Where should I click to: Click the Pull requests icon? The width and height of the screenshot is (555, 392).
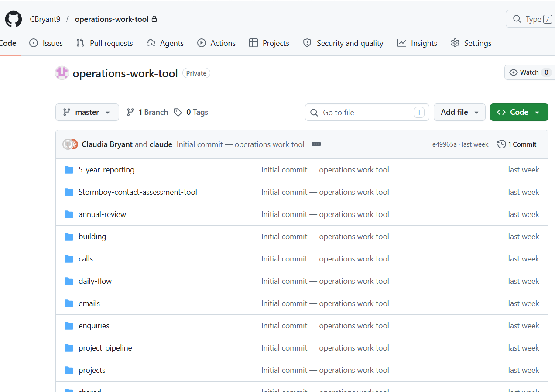point(80,43)
